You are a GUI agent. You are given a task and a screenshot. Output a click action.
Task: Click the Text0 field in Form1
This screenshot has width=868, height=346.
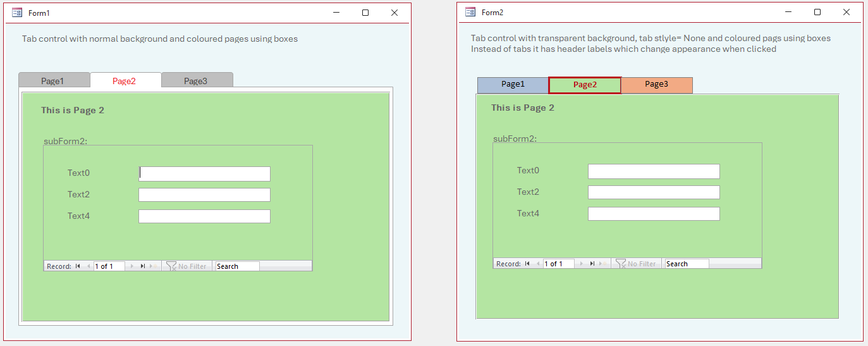[204, 174]
